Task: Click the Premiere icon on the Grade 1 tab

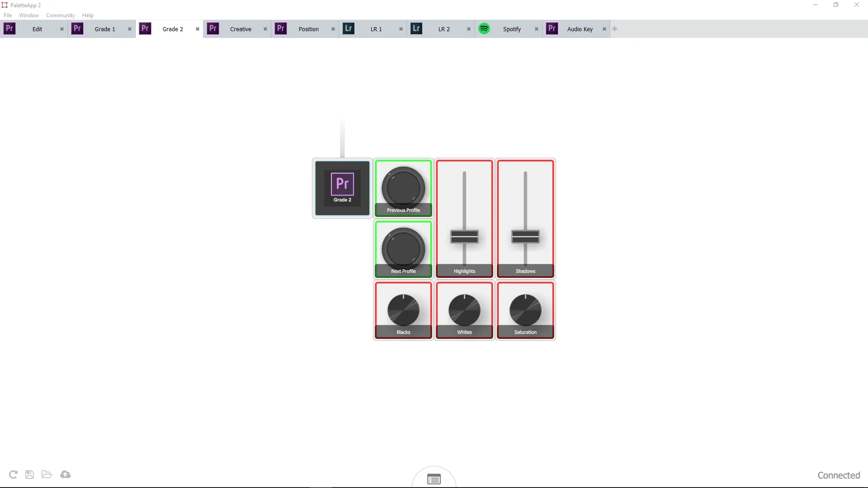Action: pyautogui.click(x=77, y=28)
